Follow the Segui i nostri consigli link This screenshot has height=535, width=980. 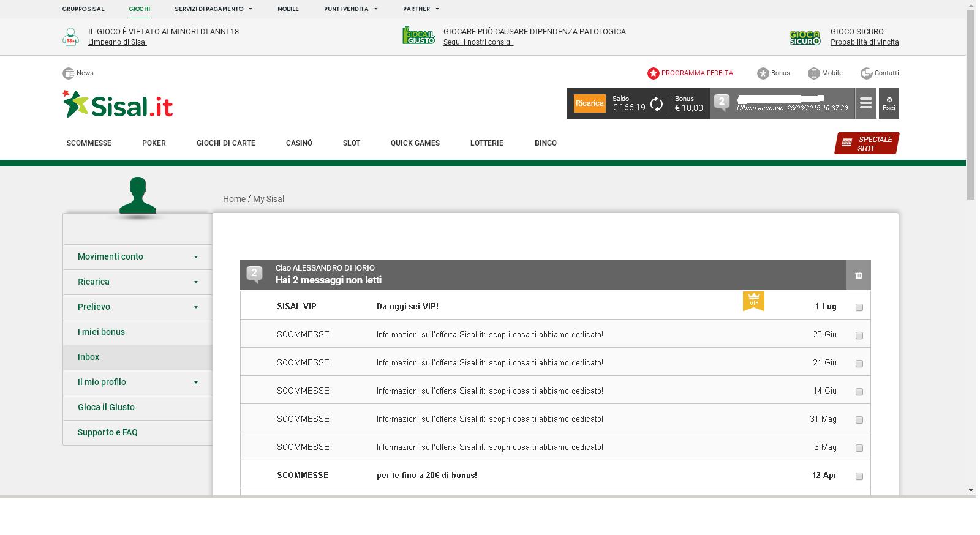click(x=478, y=42)
